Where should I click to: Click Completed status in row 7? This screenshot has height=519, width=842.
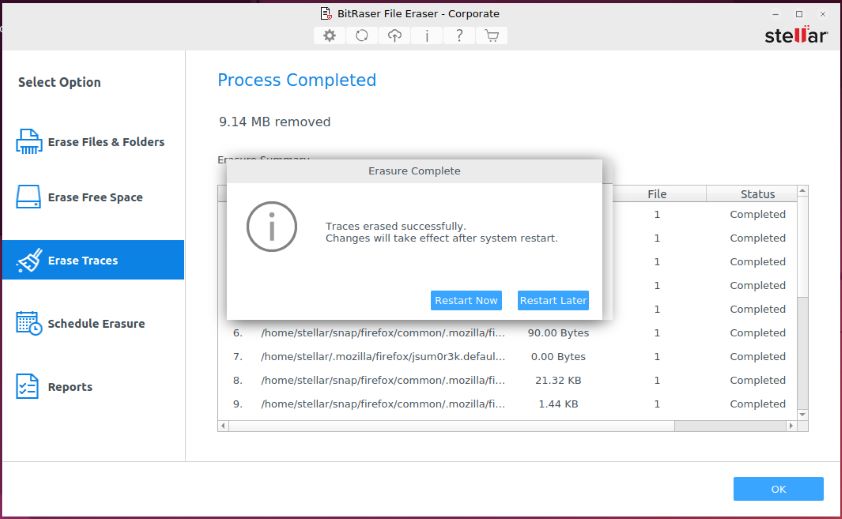point(757,356)
